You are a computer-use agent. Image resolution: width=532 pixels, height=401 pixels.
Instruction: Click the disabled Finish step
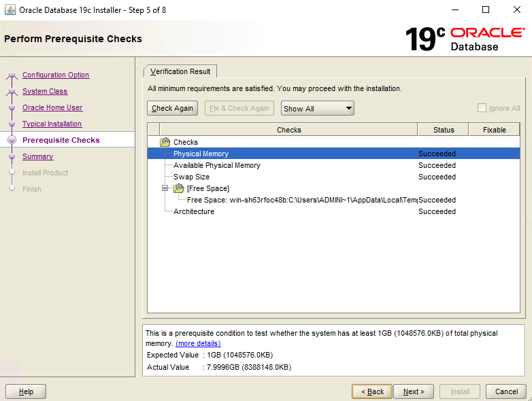pyautogui.click(x=32, y=189)
